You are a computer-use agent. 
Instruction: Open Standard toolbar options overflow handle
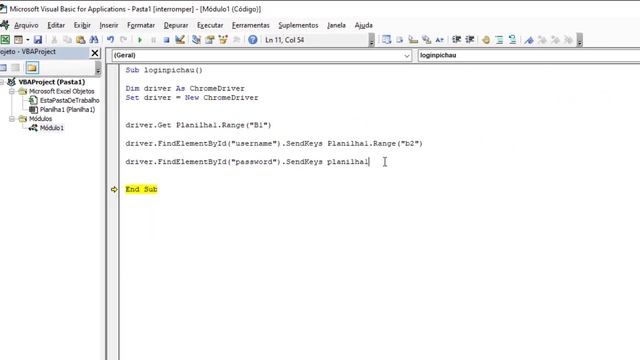pos(371,40)
